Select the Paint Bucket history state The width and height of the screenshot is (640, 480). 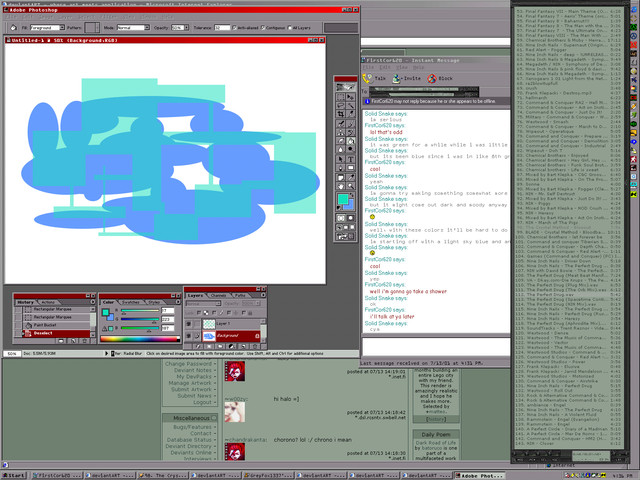[x=56, y=325]
